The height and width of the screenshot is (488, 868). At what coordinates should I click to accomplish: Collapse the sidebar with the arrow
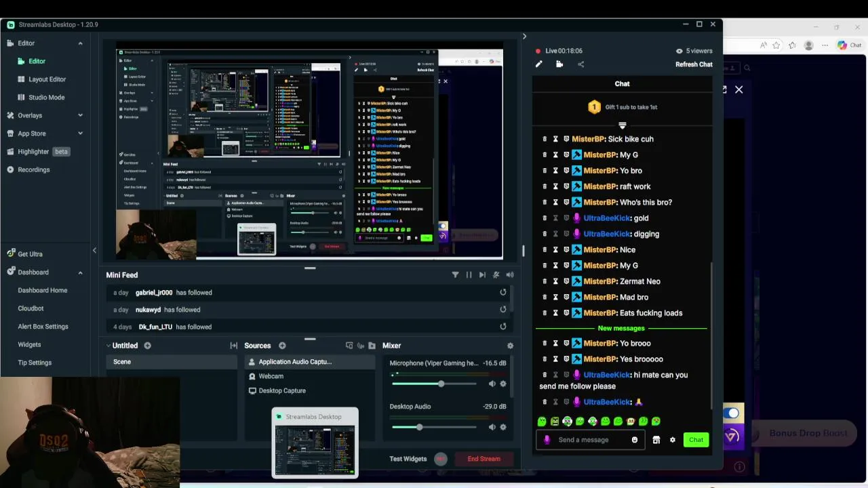point(94,251)
